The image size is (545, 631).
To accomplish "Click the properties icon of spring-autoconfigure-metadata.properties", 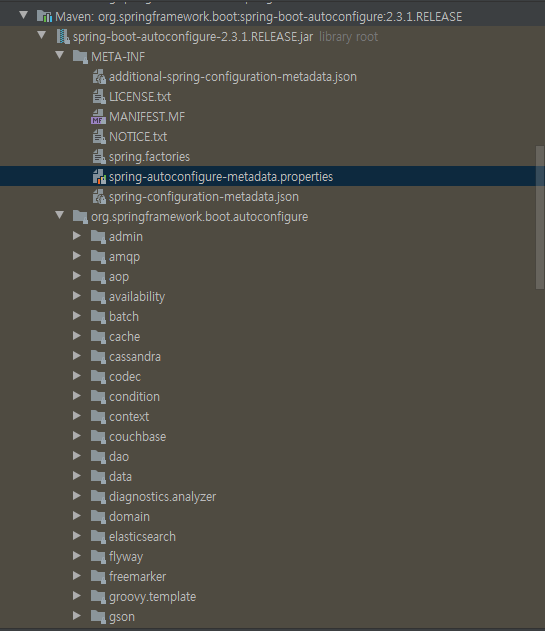I will (99, 177).
